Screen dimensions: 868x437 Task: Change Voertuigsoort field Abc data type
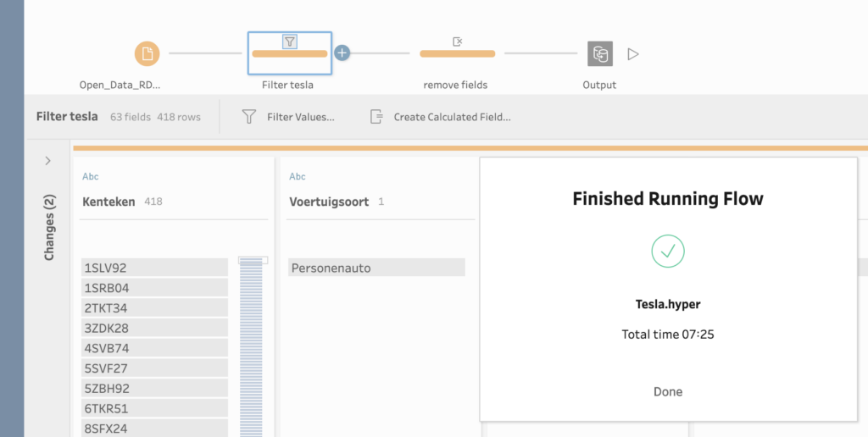point(298,177)
